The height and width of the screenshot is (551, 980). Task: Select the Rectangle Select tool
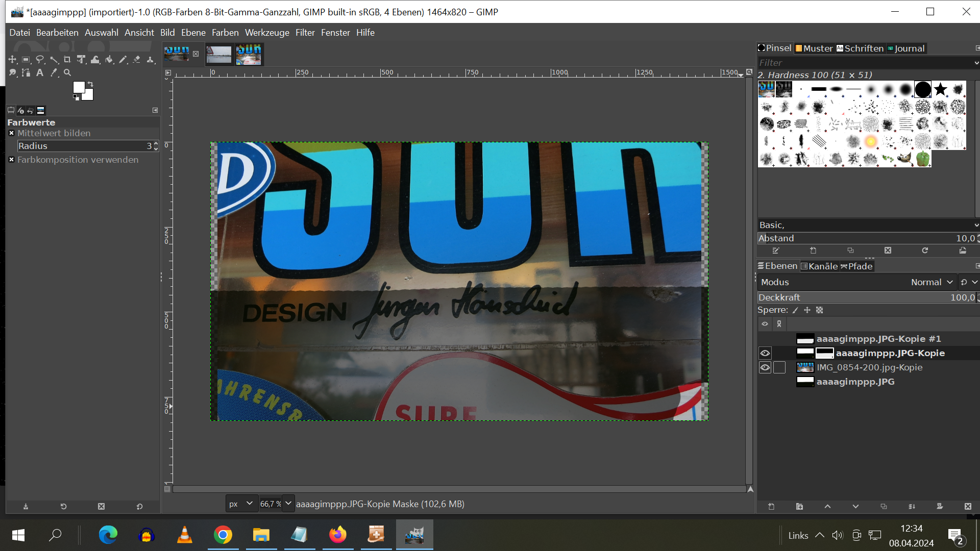(26, 60)
